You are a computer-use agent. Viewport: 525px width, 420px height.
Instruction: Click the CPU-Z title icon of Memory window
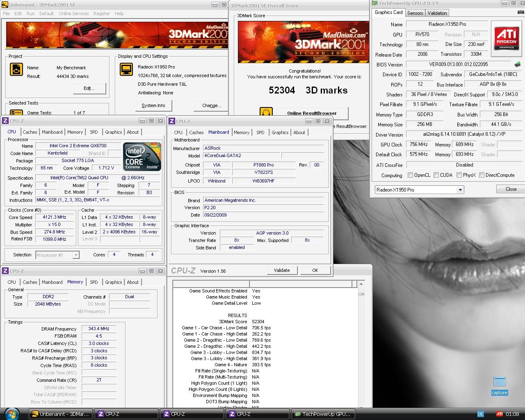5,271
